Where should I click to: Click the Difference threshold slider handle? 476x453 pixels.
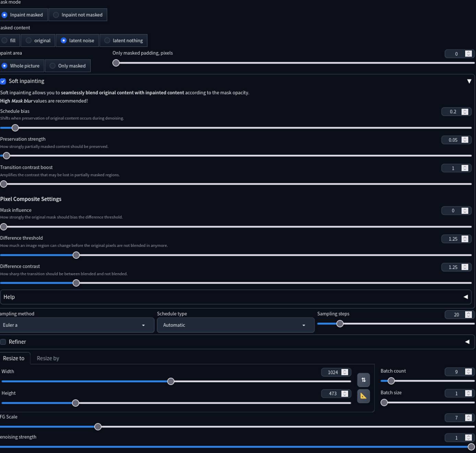(76, 255)
